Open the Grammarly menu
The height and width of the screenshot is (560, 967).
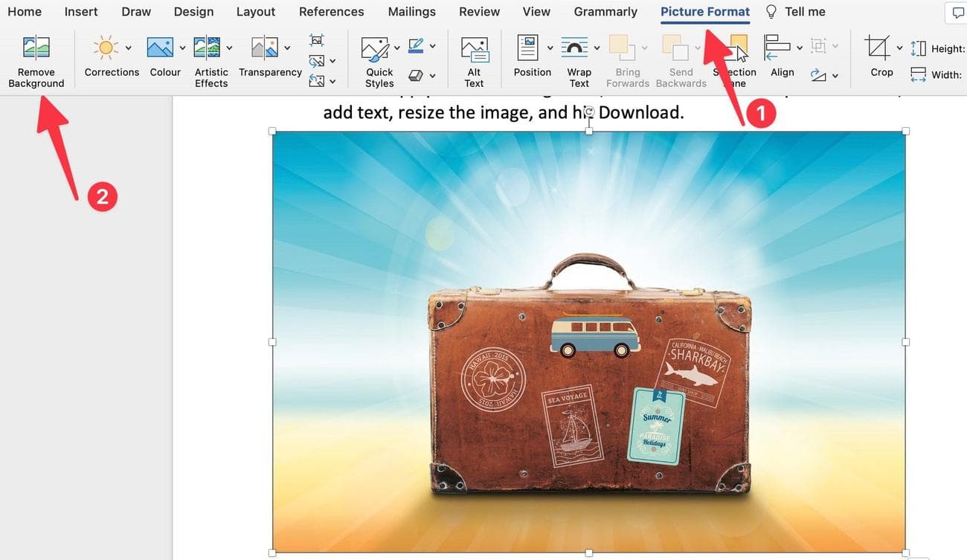point(605,11)
